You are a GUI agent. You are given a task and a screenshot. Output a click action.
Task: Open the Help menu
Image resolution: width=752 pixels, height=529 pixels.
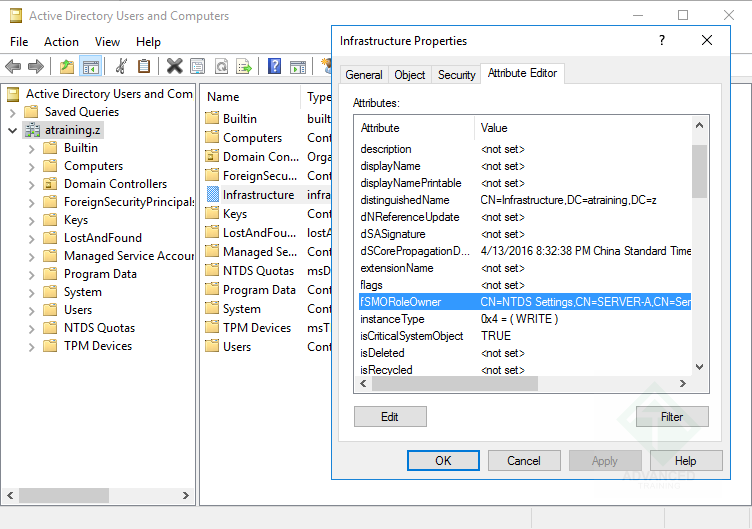(x=148, y=42)
